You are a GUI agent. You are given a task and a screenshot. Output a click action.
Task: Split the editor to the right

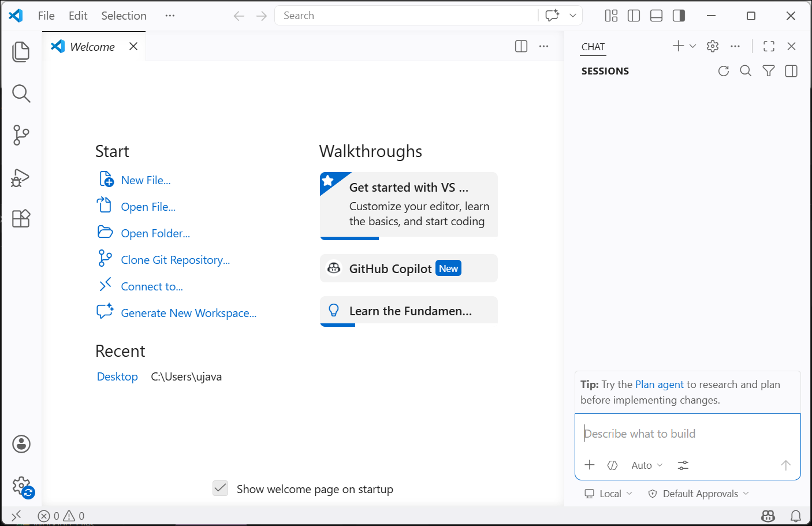coord(521,46)
